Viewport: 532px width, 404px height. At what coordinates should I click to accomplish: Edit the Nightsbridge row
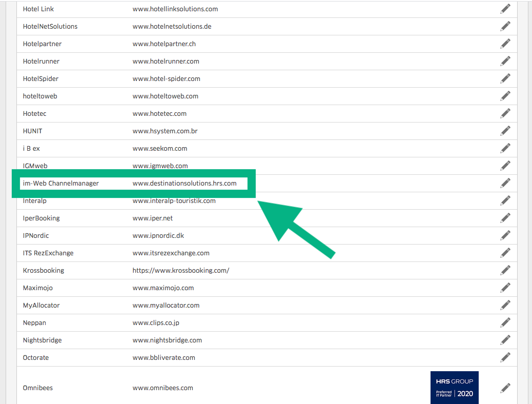pos(505,340)
